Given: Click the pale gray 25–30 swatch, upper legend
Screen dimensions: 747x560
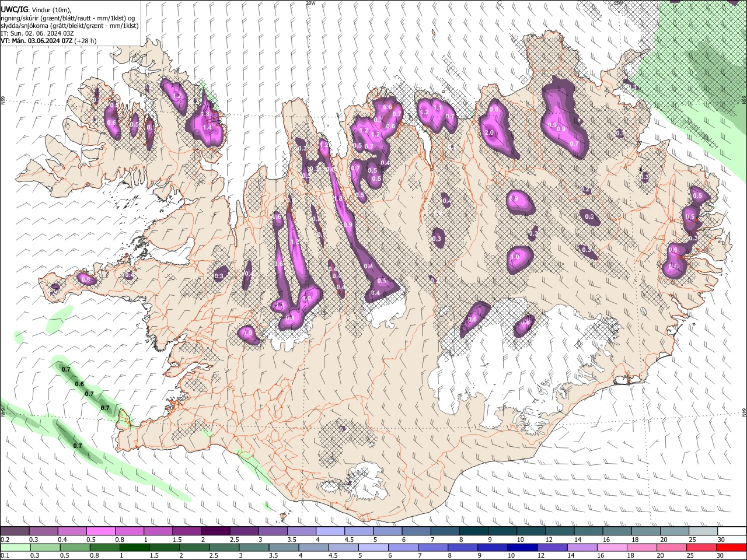Looking at the screenshot, I should point(703,531).
